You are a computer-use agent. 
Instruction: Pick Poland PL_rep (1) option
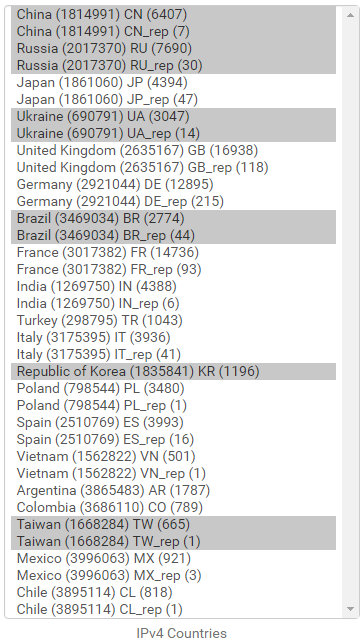click(174, 405)
